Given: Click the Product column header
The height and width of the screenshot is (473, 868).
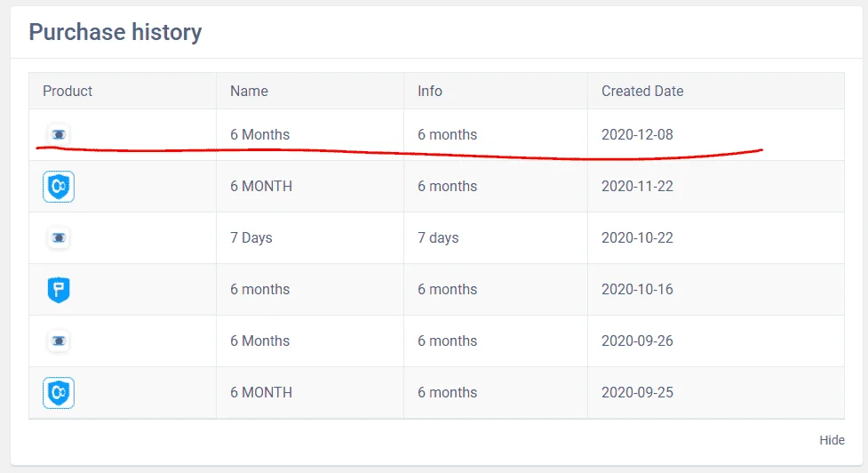Looking at the screenshot, I should [x=68, y=91].
